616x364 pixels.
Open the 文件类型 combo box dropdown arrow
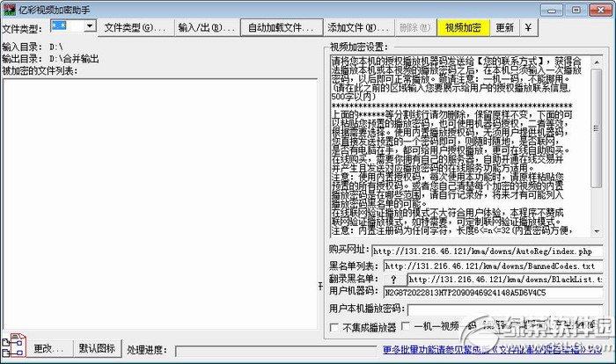[90, 26]
